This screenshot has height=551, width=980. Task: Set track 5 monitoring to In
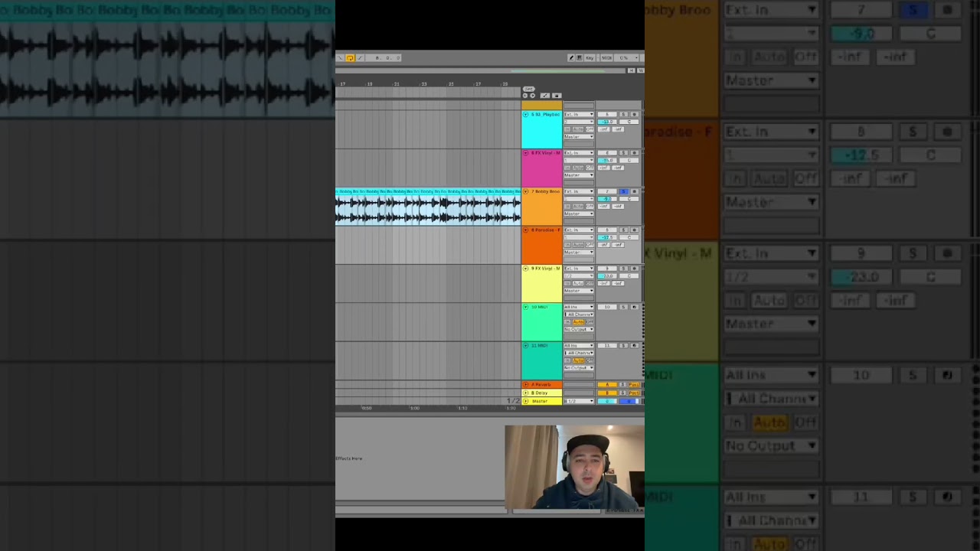tap(567, 129)
